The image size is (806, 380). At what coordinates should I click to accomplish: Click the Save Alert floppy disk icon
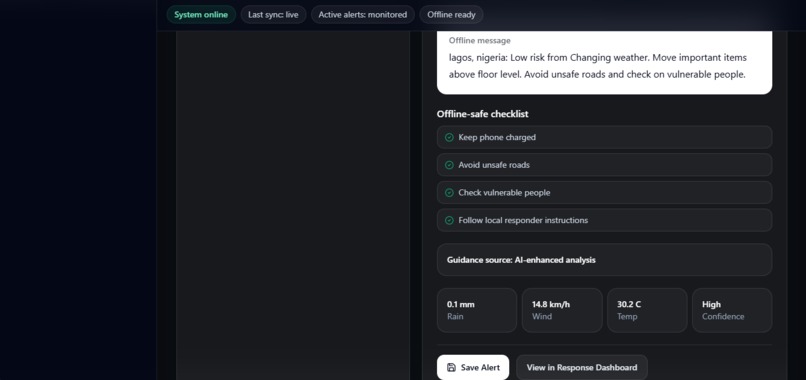pyautogui.click(x=451, y=367)
